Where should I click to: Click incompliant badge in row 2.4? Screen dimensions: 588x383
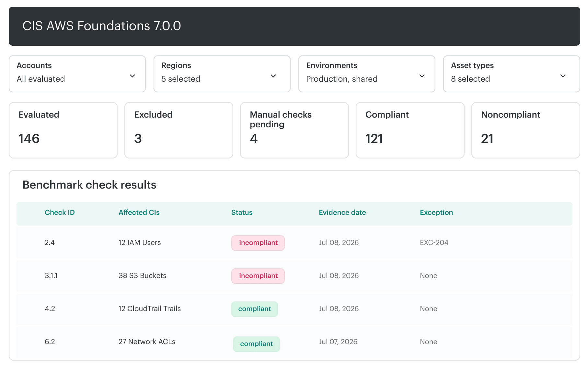click(x=258, y=243)
